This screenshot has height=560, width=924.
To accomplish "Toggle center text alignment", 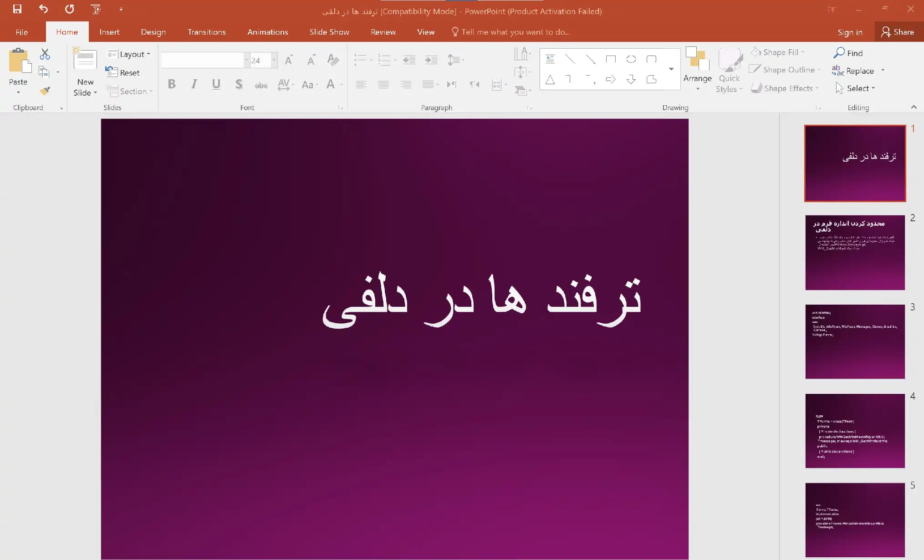I will click(x=383, y=84).
